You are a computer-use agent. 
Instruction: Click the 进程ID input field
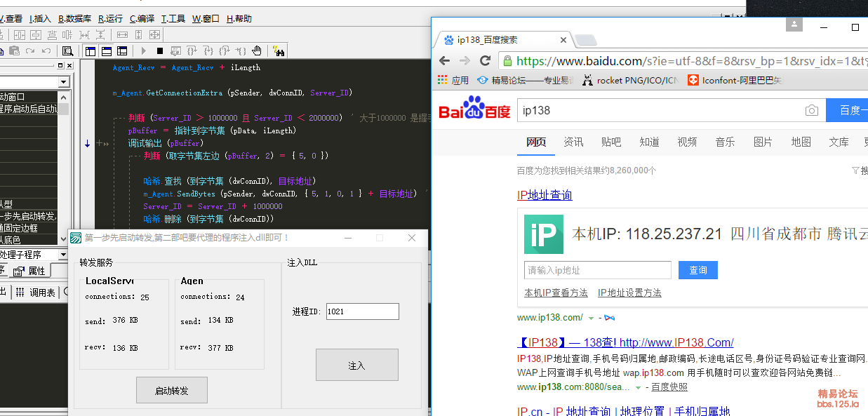tap(362, 311)
